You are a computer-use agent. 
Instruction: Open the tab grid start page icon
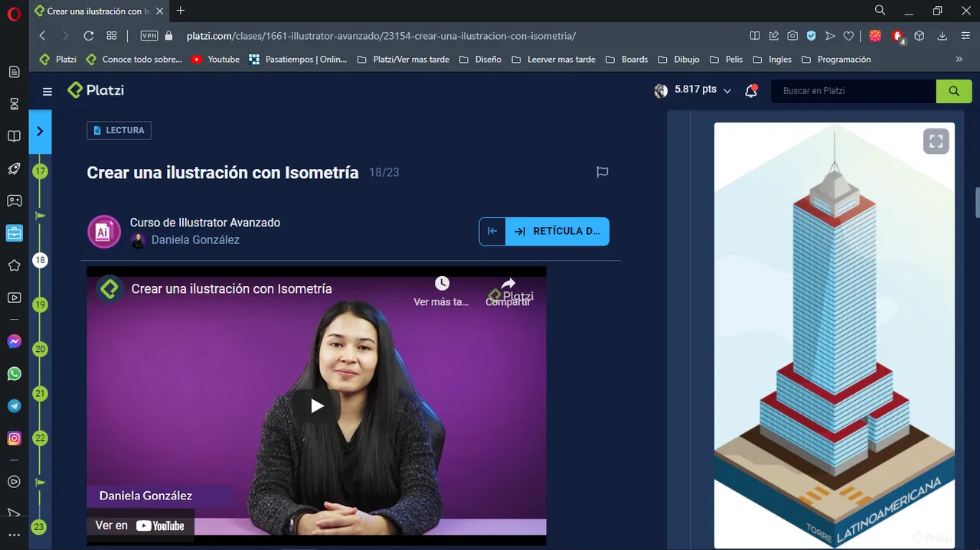click(112, 36)
